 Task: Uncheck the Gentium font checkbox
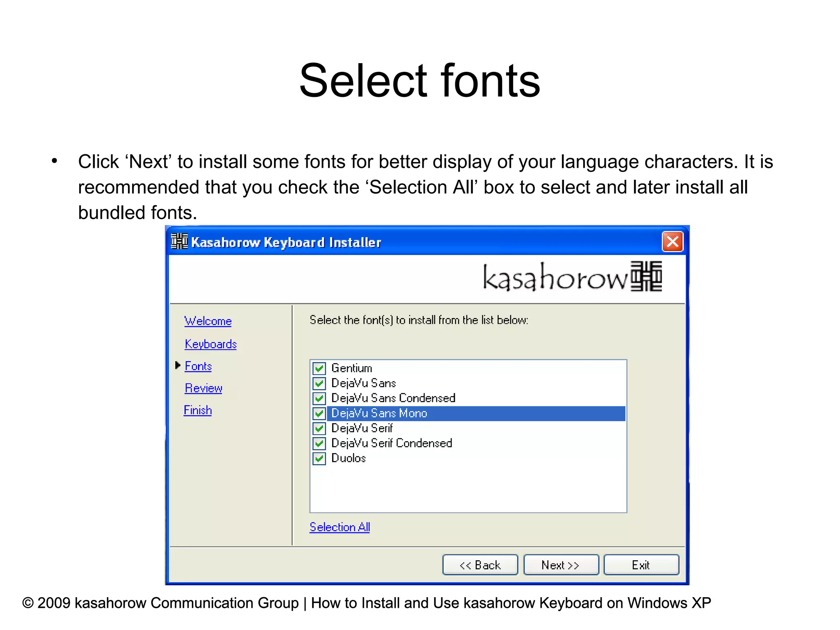(319, 368)
